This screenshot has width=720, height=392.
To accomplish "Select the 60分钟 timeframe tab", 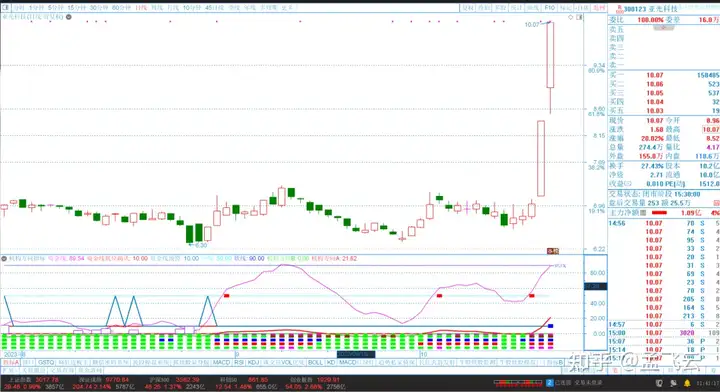I will [121, 8].
